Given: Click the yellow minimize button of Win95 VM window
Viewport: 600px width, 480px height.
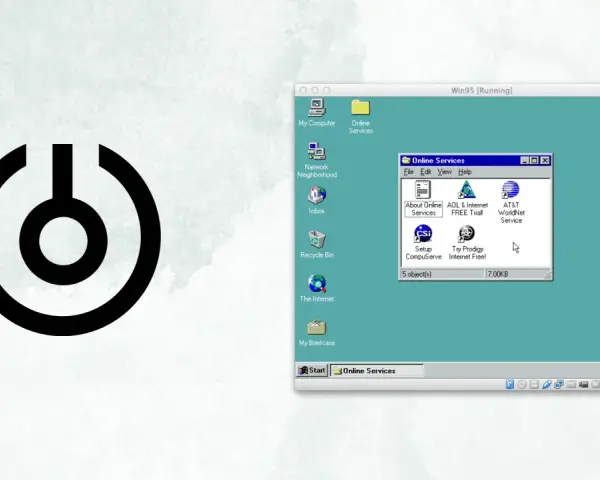Looking at the screenshot, I should coord(315,90).
